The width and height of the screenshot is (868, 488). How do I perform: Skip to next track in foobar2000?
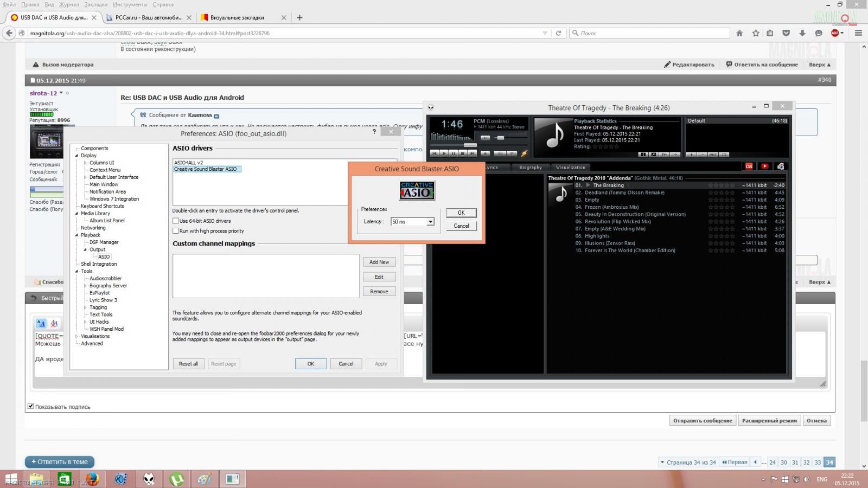click(472, 153)
